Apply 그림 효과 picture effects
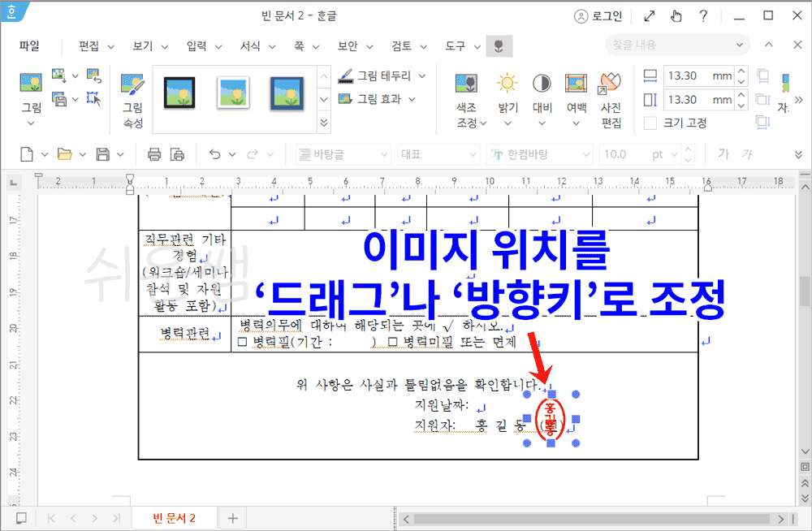The image size is (812, 531). click(x=373, y=98)
